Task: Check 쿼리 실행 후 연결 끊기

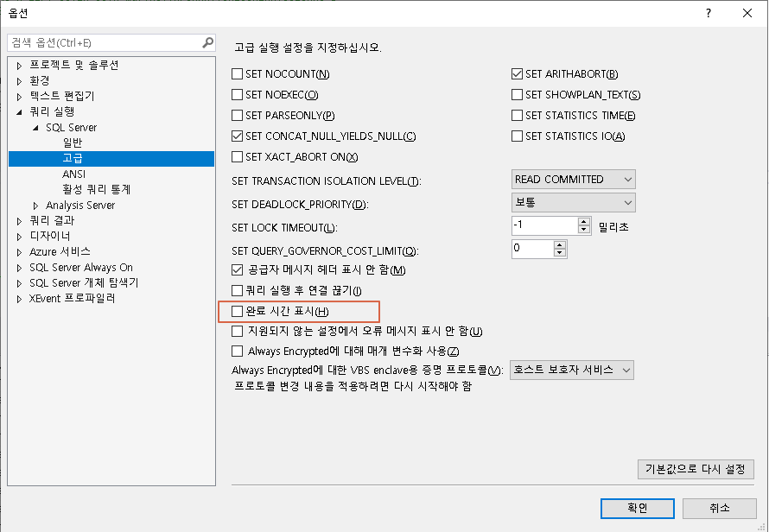Action: [237, 290]
